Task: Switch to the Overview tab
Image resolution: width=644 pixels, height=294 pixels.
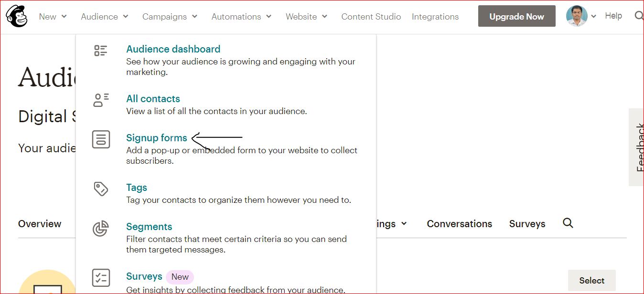Action: click(40, 224)
